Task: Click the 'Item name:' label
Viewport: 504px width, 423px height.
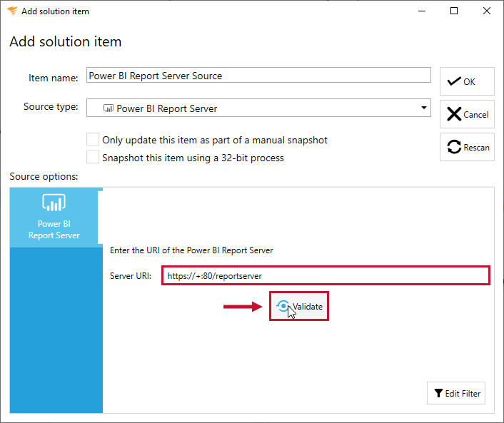Action: (x=53, y=78)
